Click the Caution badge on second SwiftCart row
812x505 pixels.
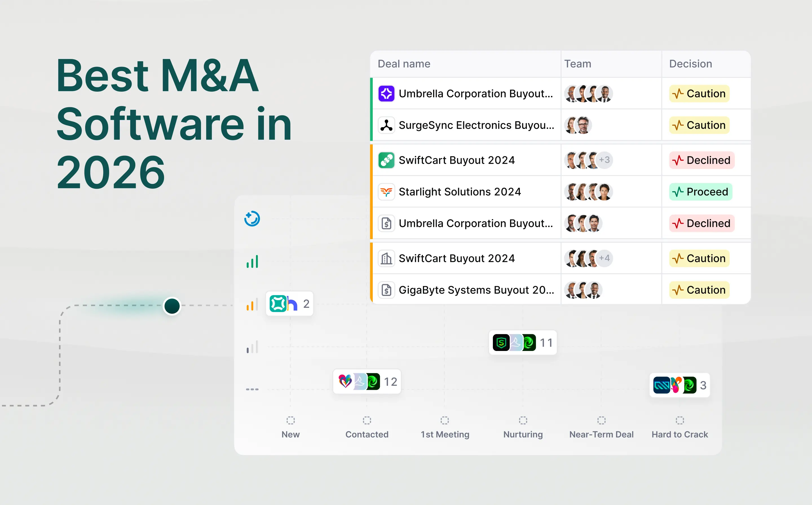click(699, 258)
